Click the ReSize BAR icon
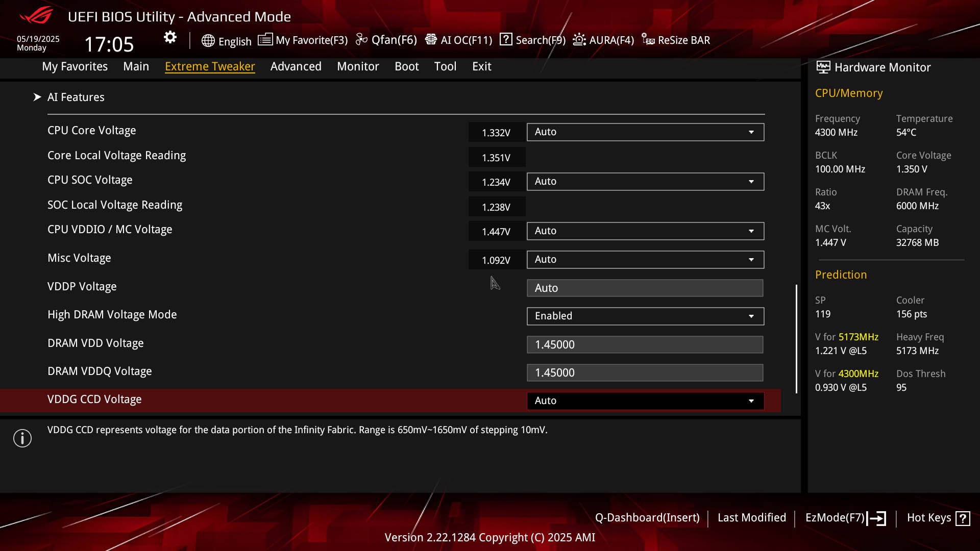This screenshot has height=551, width=980. (x=648, y=40)
